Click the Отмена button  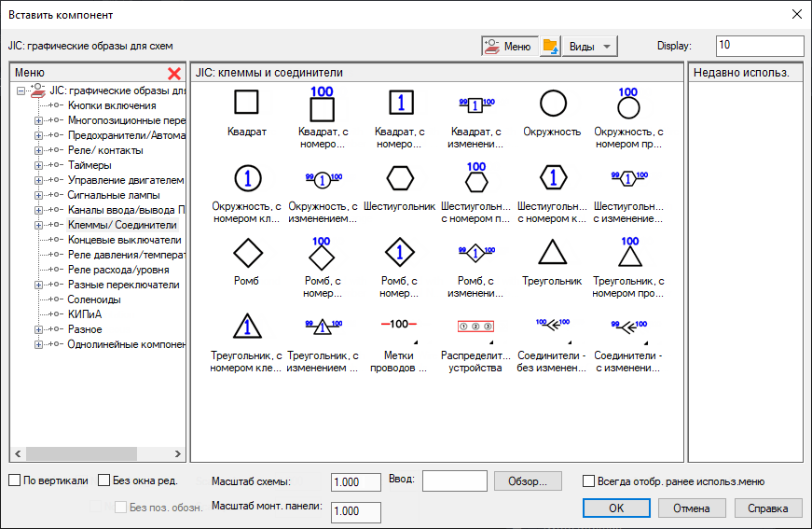point(692,508)
